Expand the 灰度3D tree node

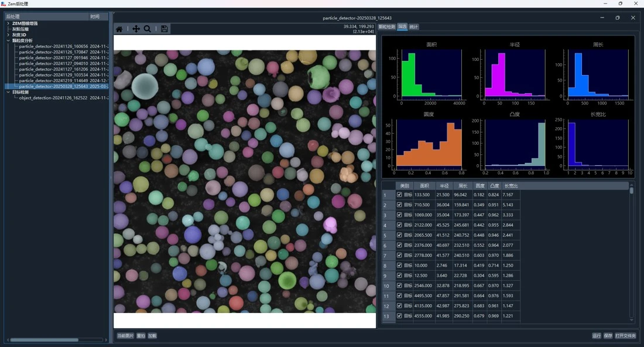[x=8, y=35]
